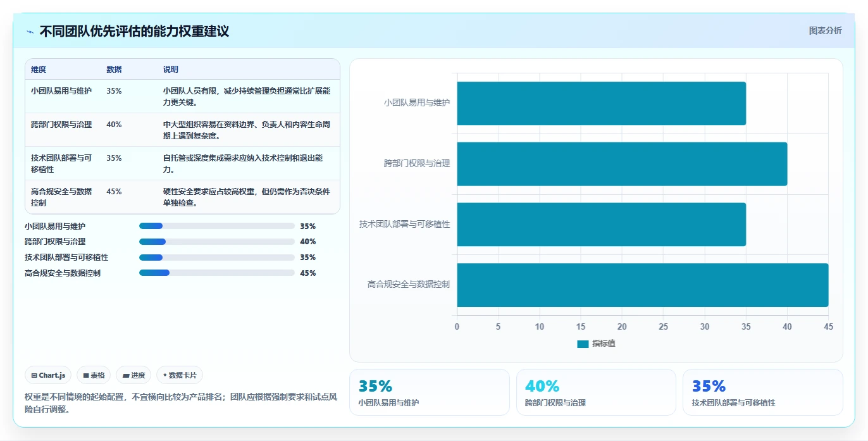The image size is (868, 441).
Task: Click the chart axis label 跨部门权限与治理
Action: tap(417, 163)
